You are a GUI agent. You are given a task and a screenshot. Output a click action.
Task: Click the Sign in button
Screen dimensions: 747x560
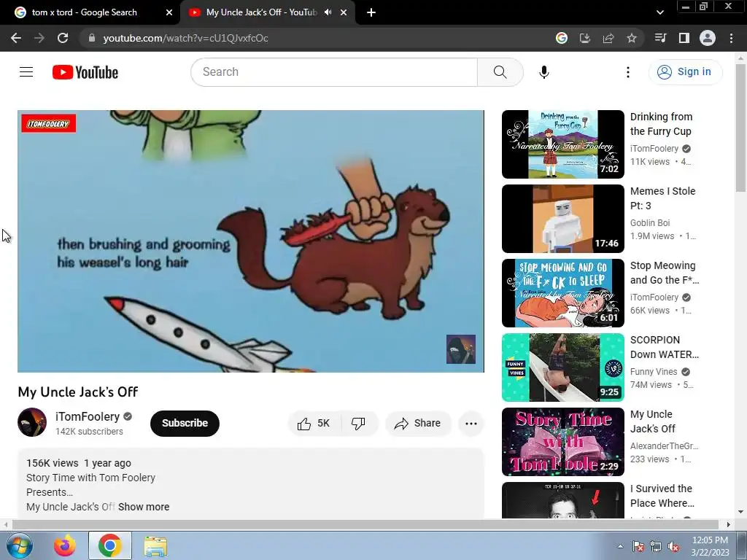point(685,72)
